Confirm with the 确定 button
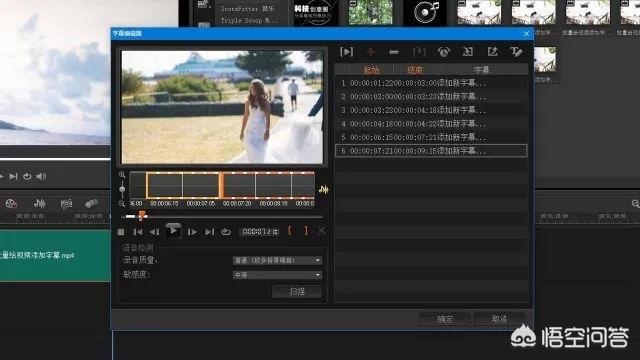Viewport: 640px width, 360px height. [445, 319]
